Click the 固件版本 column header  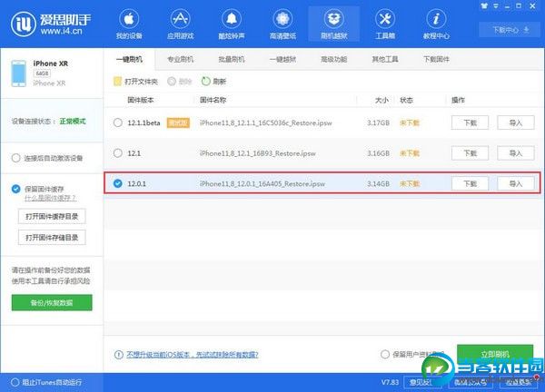[141, 101]
